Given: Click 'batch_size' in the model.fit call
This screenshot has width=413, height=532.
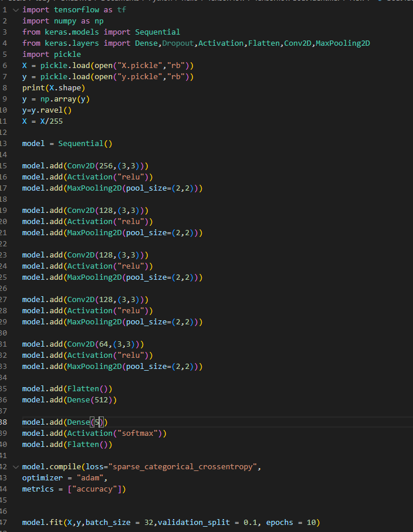Looking at the screenshot, I should [x=108, y=523].
